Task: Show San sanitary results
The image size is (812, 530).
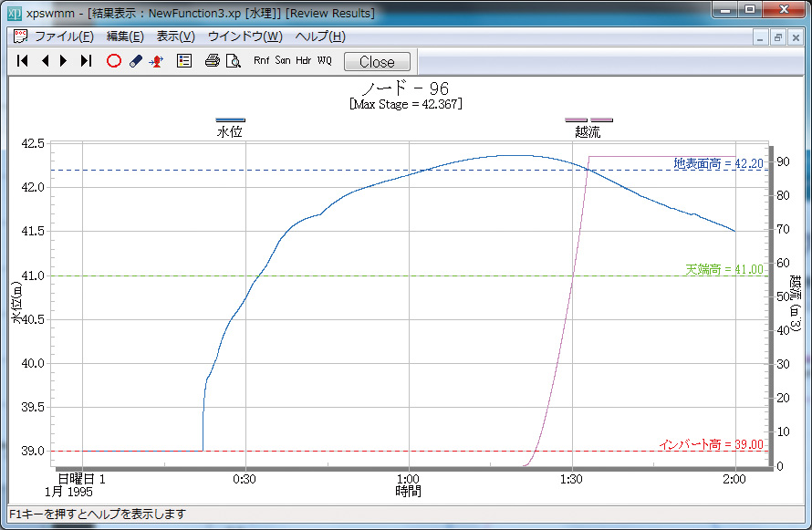Action: (283, 61)
